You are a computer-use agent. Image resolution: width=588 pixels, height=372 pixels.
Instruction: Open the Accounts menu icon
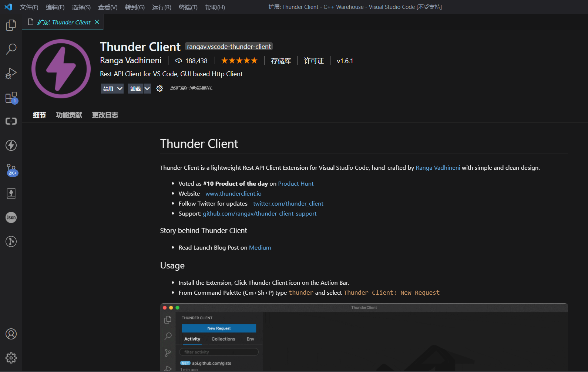[11, 334]
